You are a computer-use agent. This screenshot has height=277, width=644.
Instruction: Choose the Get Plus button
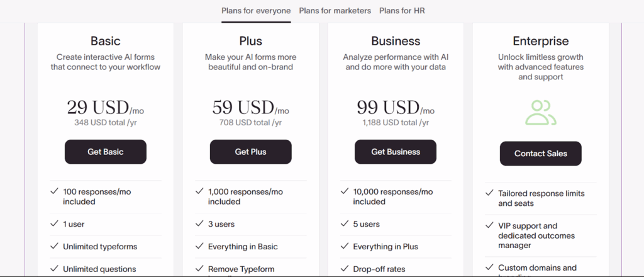click(250, 152)
